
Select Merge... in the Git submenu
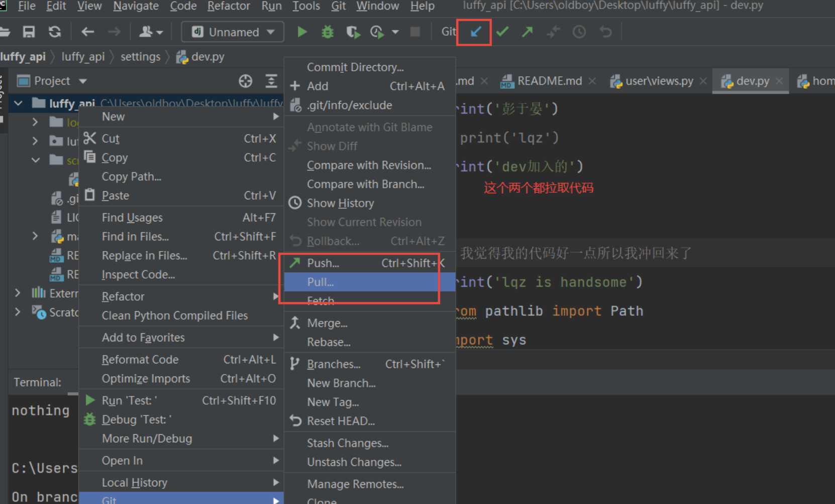click(x=370, y=323)
